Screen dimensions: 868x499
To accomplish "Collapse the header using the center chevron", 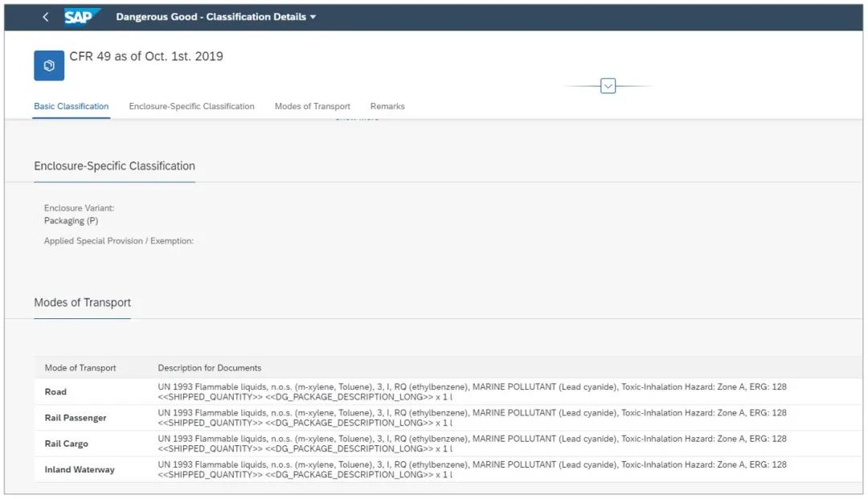I will click(608, 84).
